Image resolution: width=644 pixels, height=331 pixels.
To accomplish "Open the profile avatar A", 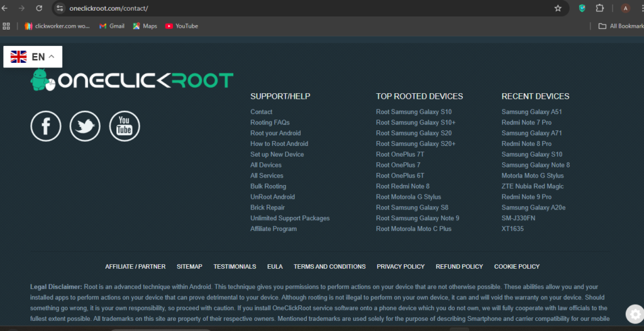I will pos(626,8).
